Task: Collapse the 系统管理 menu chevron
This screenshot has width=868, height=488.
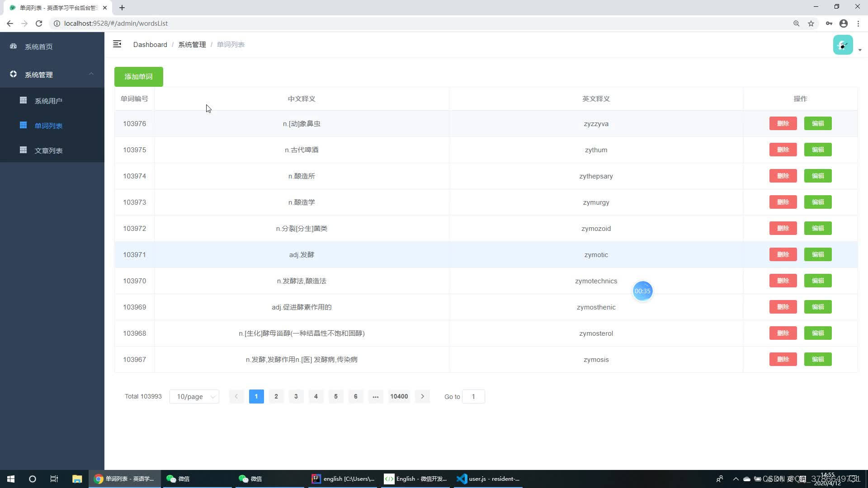Action: point(91,74)
